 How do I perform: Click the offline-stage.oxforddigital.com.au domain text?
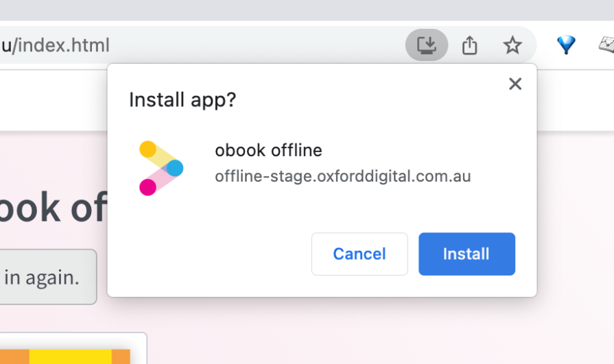[x=342, y=176]
